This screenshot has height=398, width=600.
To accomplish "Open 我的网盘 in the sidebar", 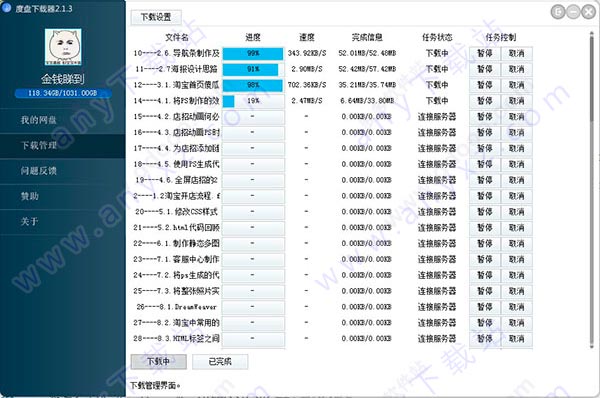I will [38, 120].
